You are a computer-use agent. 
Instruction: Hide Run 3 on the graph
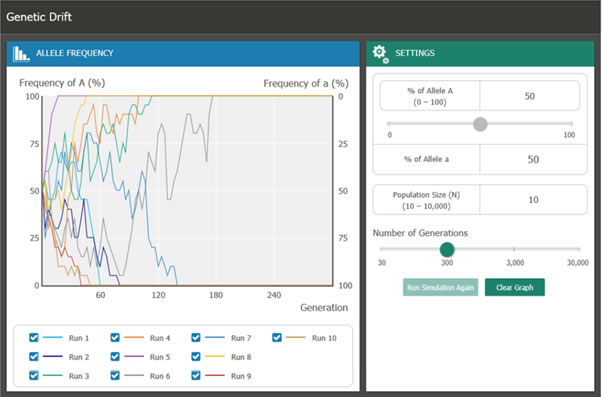click(x=34, y=375)
